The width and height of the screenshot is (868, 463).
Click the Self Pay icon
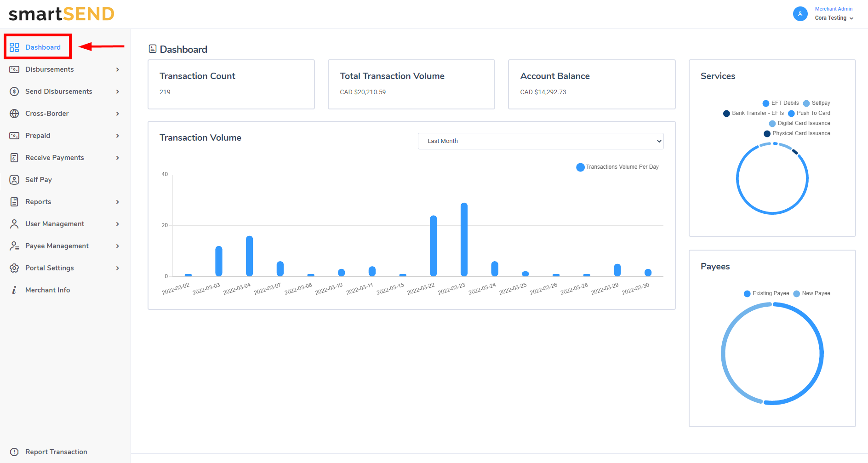tap(14, 180)
